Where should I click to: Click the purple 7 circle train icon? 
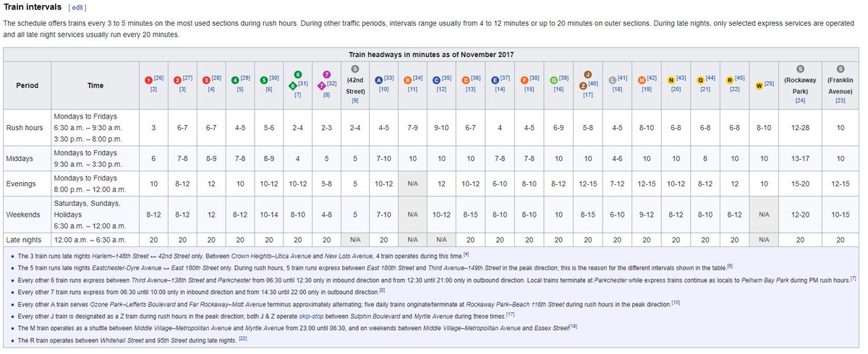click(x=326, y=74)
